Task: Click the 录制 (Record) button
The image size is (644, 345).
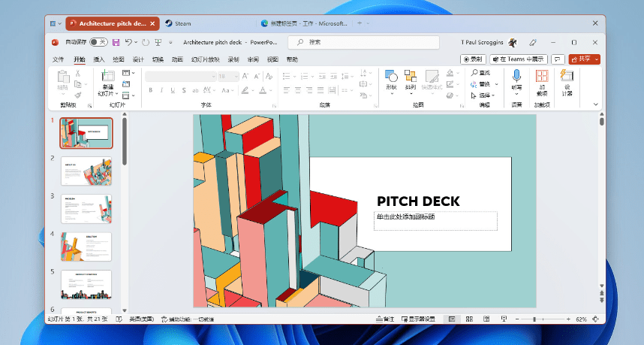Action: click(473, 59)
